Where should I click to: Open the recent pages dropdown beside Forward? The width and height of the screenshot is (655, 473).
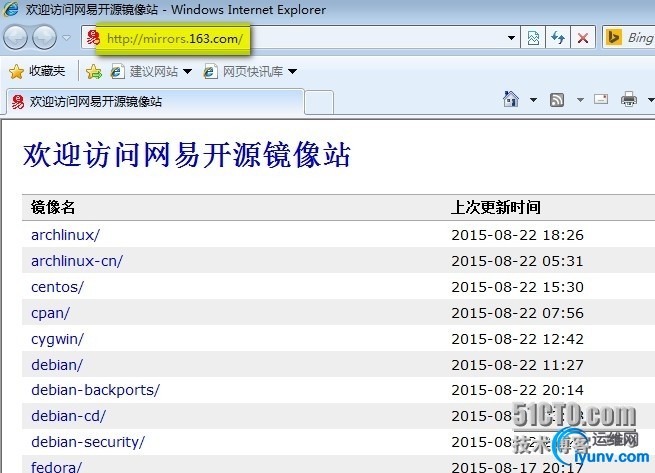pos(66,38)
